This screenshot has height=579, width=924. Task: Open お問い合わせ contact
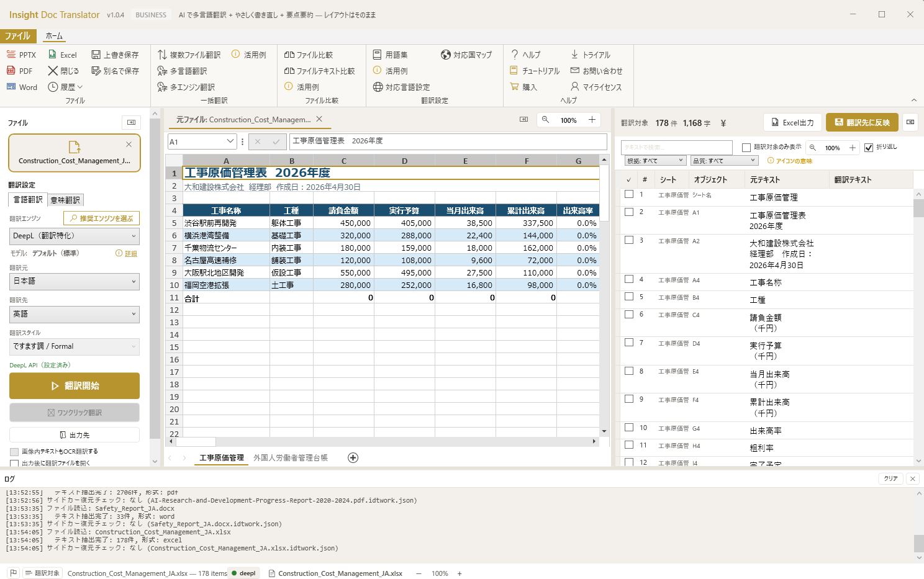coord(596,71)
